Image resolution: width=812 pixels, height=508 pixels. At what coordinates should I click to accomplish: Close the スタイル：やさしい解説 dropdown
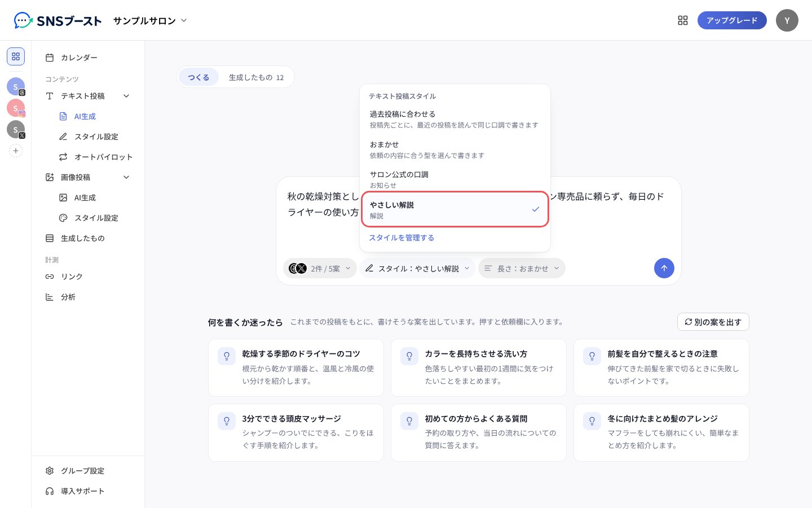(418, 268)
